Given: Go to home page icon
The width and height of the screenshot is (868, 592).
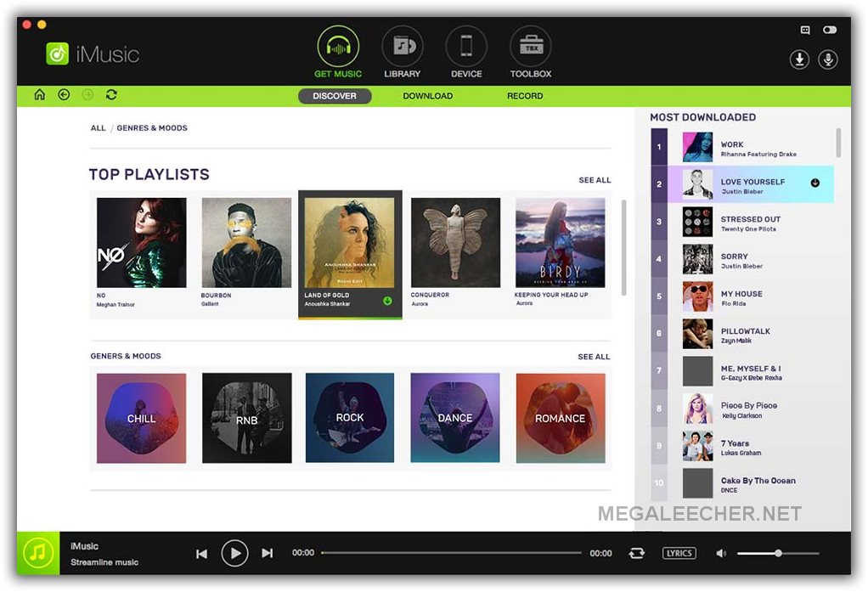Looking at the screenshot, I should point(40,94).
